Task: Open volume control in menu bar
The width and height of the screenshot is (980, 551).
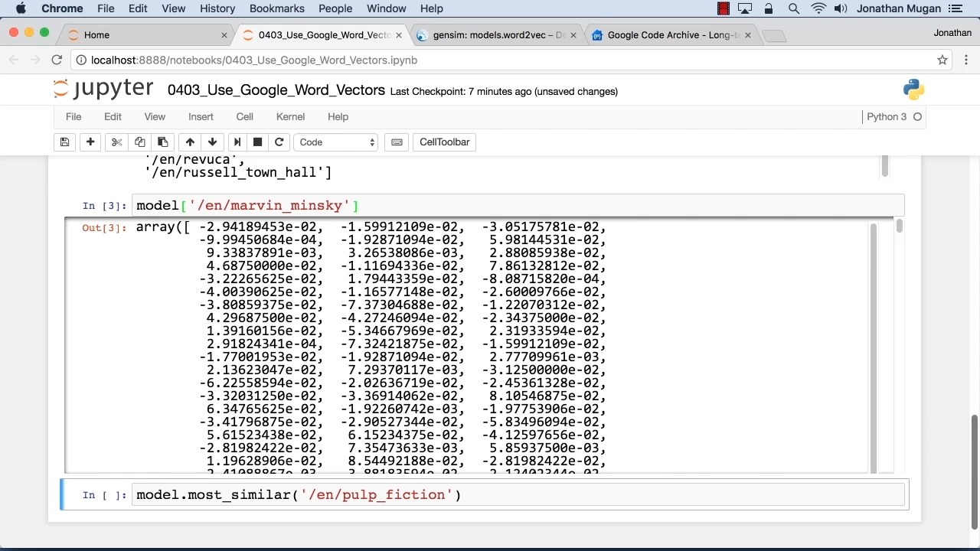Action: click(x=841, y=8)
